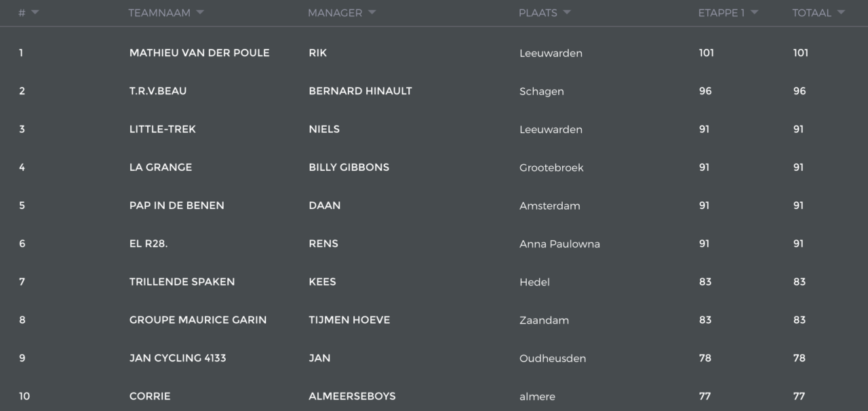
Task: Click the sort arrow beside PLAATS
Action: pos(567,12)
